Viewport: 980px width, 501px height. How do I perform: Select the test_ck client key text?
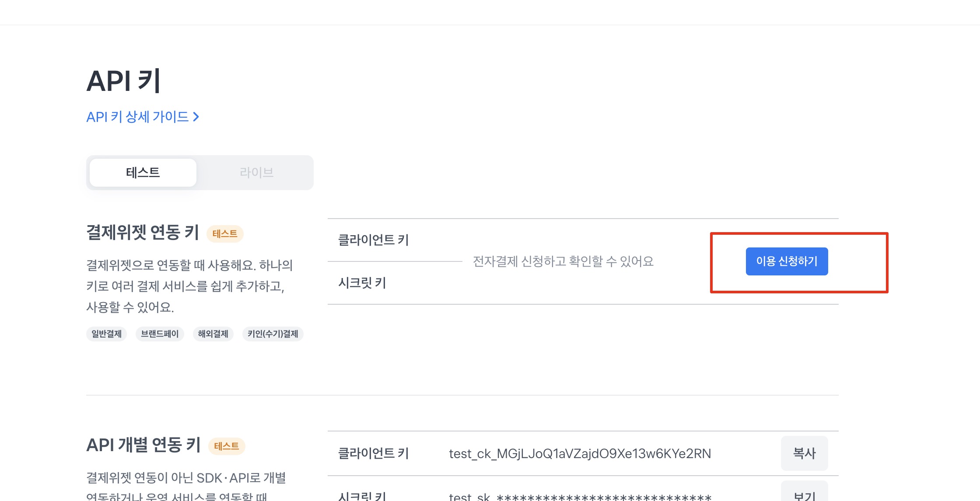(x=580, y=454)
